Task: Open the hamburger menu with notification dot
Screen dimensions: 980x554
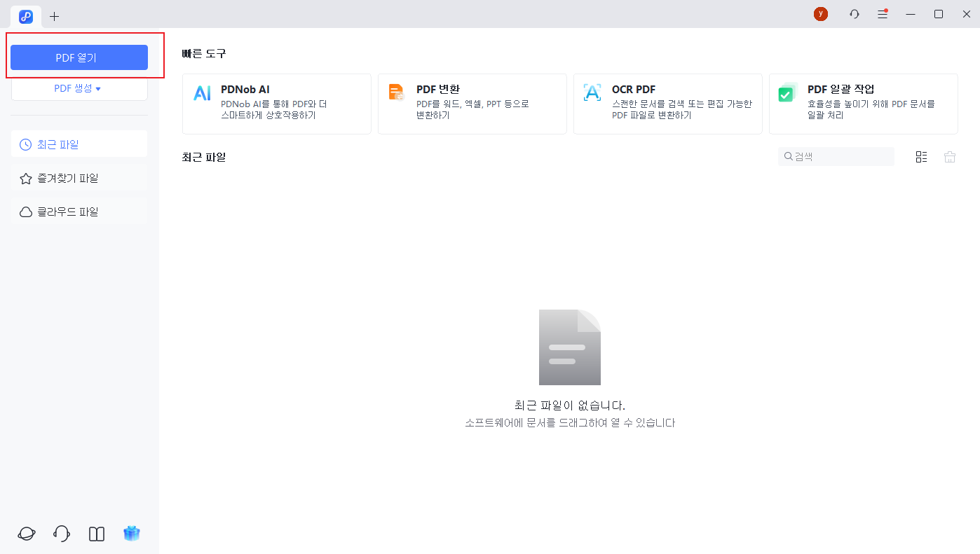Action: click(882, 13)
